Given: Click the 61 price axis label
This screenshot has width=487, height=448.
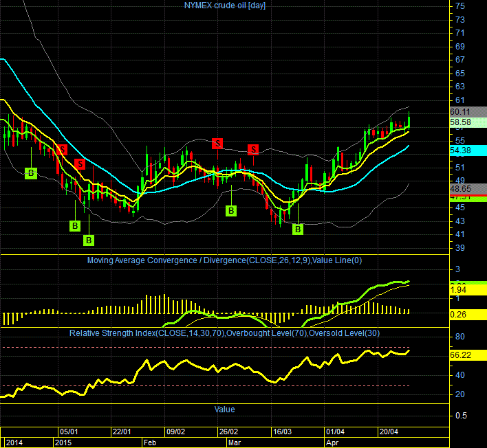Looking at the screenshot, I should click(x=460, y=100).
